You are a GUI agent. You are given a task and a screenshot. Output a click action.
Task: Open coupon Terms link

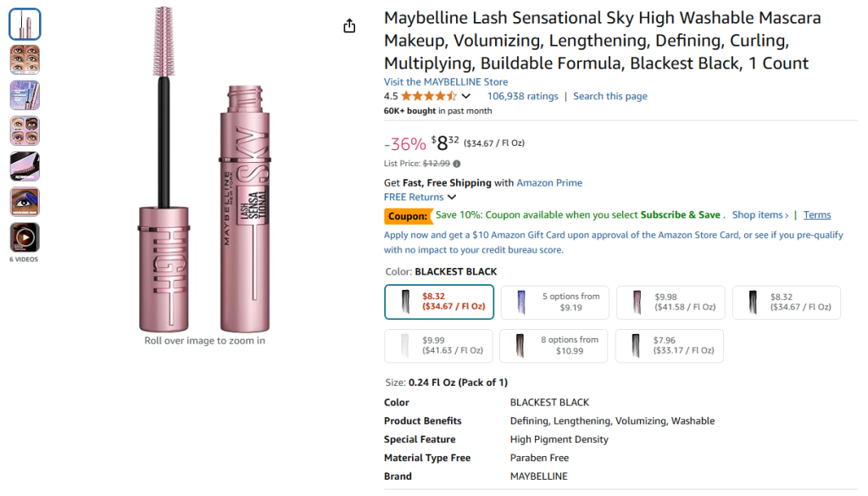(817, 215)
